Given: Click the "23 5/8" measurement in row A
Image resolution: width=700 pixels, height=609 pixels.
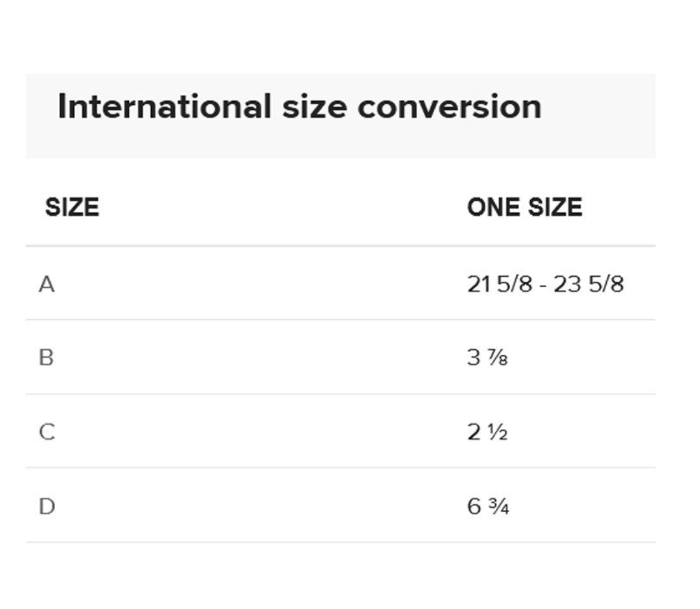Looking at the screenshot, I should click(589, 284).
